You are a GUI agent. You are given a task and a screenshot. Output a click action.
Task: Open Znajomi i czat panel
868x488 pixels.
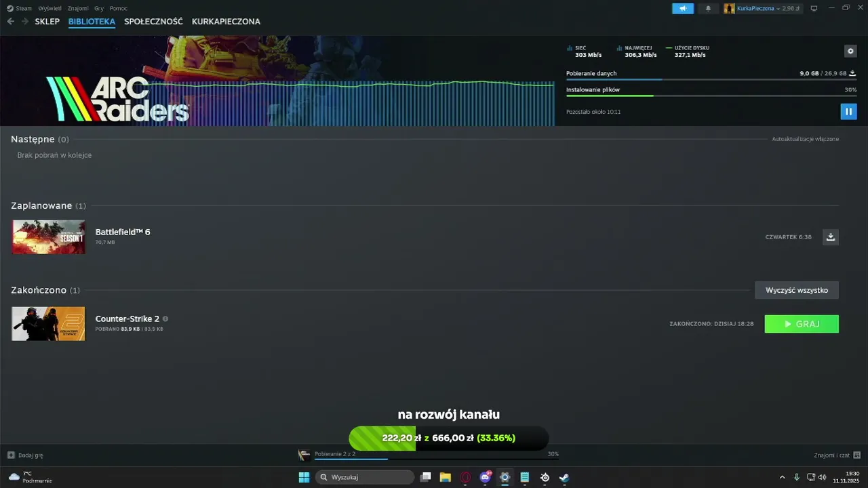click(x=837, y=455)
